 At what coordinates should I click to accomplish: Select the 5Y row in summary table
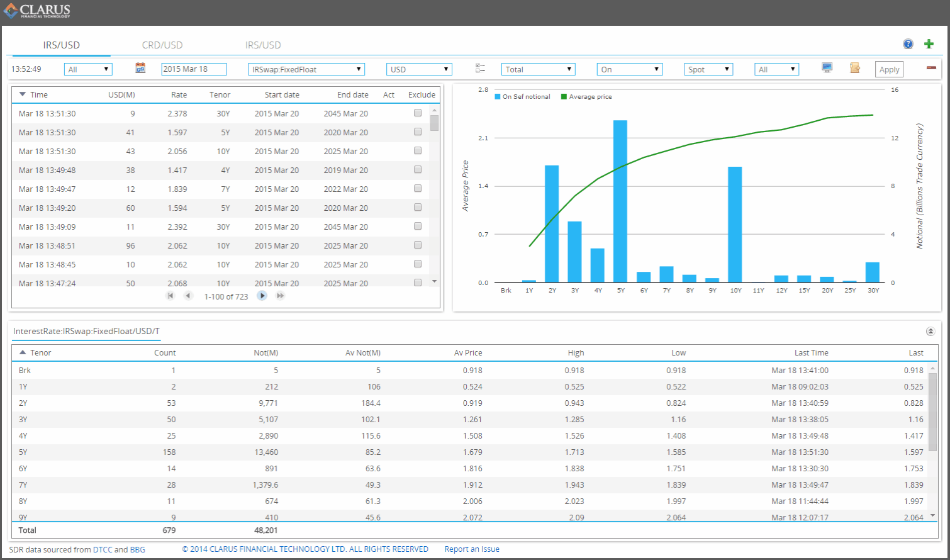pos(471,452)
